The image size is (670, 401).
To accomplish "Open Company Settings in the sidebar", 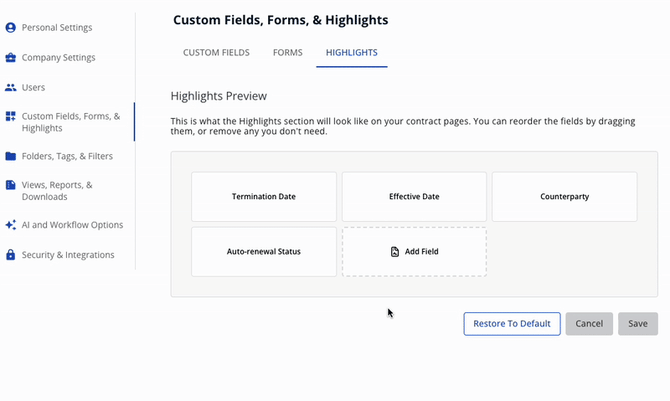I will (58, 58).
